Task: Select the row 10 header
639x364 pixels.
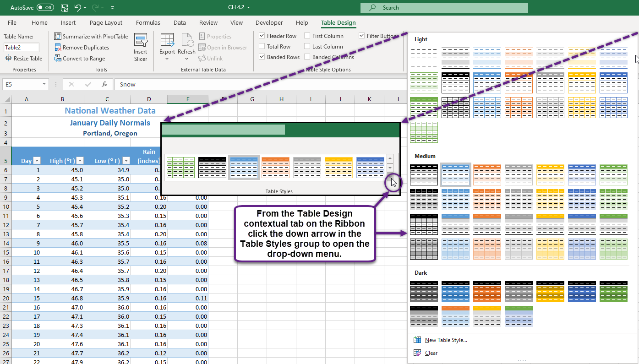Action: coord(6,206)
